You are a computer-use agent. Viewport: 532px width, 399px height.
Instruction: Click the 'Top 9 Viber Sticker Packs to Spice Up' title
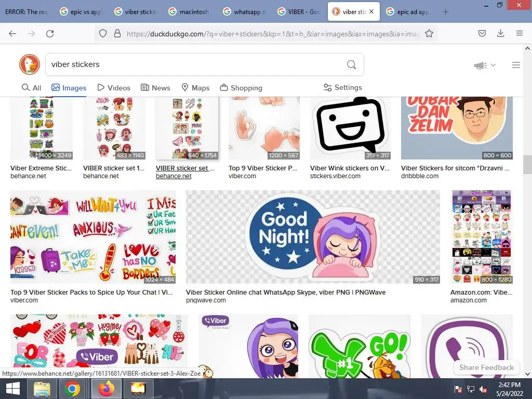(91, 292)
